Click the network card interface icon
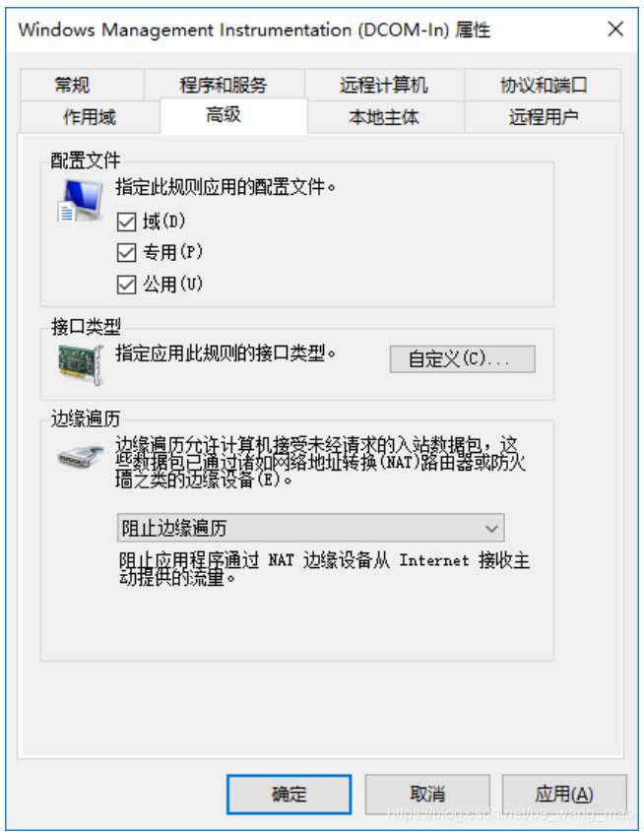Screen dimensions: 644x832 [x=81, y=364]
